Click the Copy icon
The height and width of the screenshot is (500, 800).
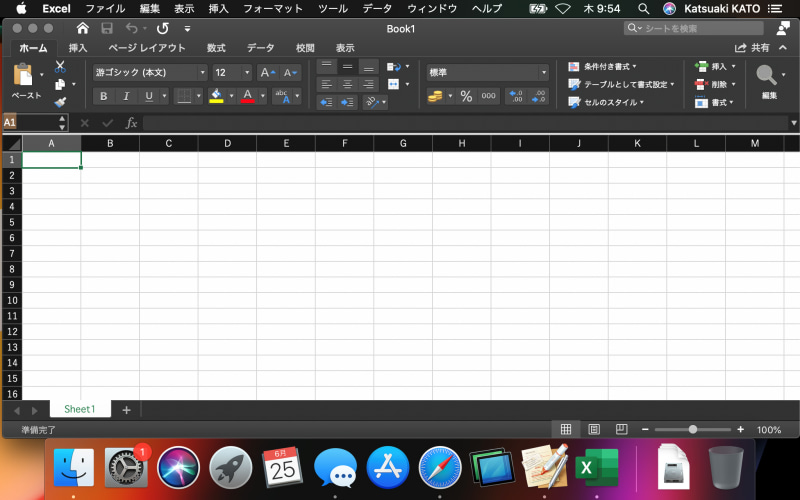click(x=60, y=84)
